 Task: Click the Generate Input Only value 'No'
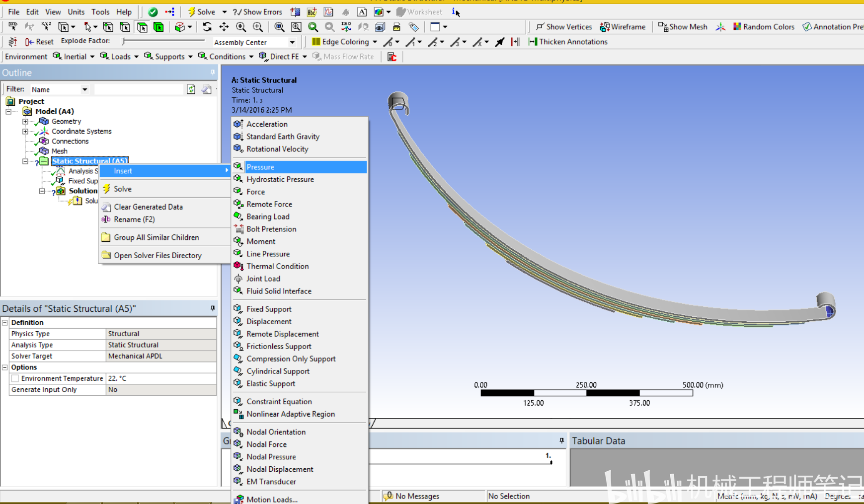click(x=161, y=390)
